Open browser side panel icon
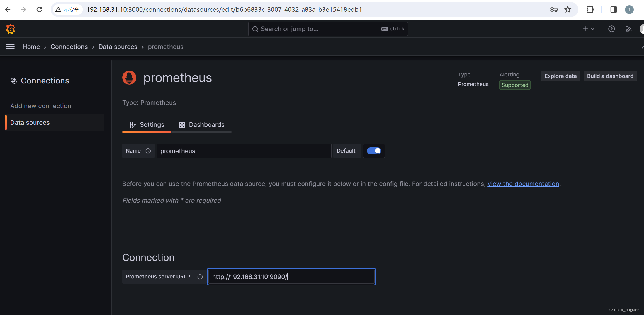 point(614,10)
